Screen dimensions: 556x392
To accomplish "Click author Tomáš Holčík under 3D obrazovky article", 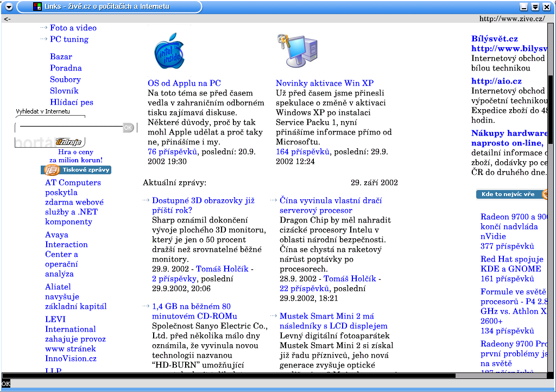I will pos(222,269).
